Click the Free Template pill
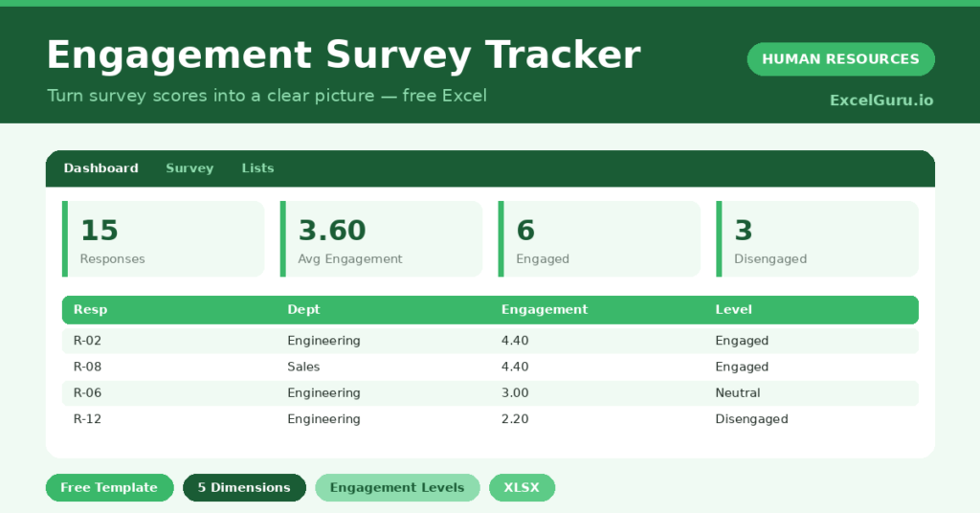The width and height of the screenshot is (980, 513). coord(109,487)
